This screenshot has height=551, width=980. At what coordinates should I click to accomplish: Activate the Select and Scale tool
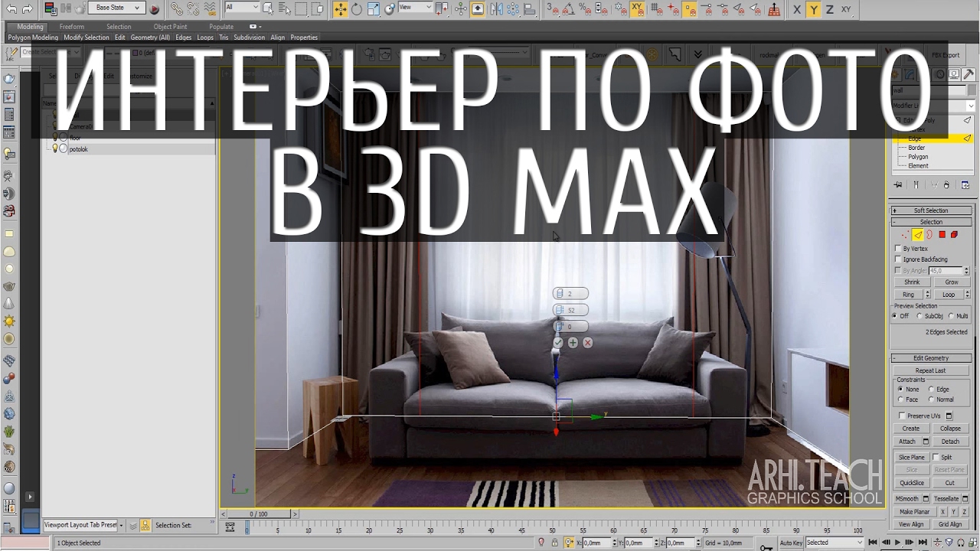coord(373,8)
